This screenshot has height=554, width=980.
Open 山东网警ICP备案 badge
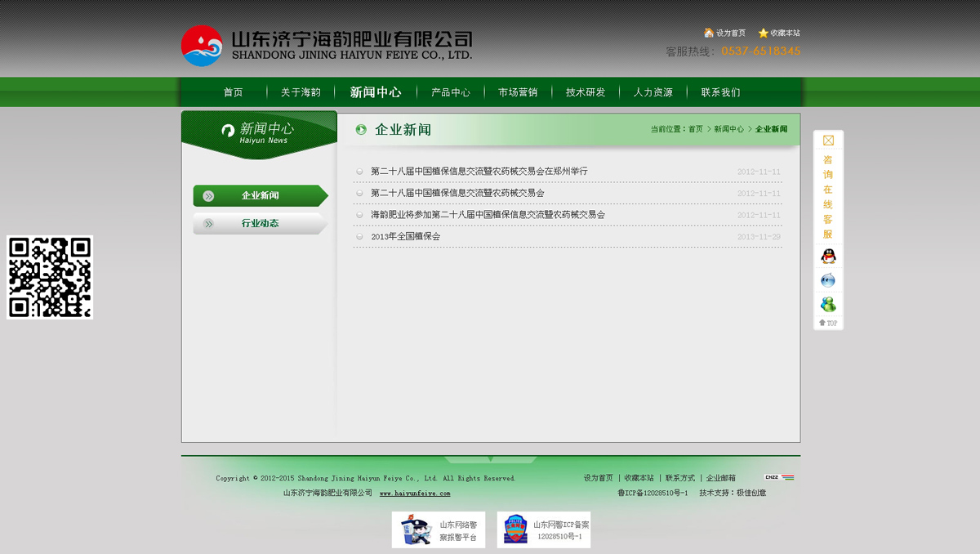point(544,529)
